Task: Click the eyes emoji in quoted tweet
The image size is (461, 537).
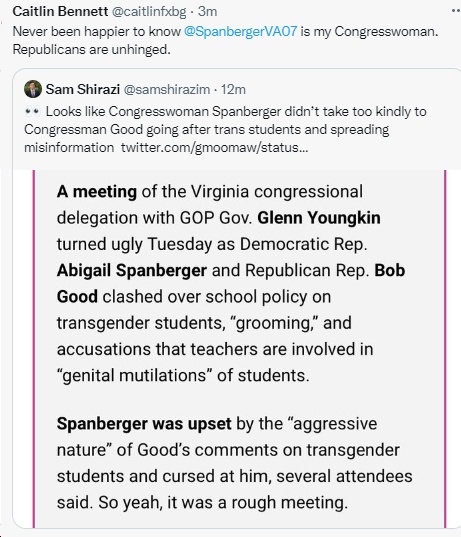Action: (33, 112)
